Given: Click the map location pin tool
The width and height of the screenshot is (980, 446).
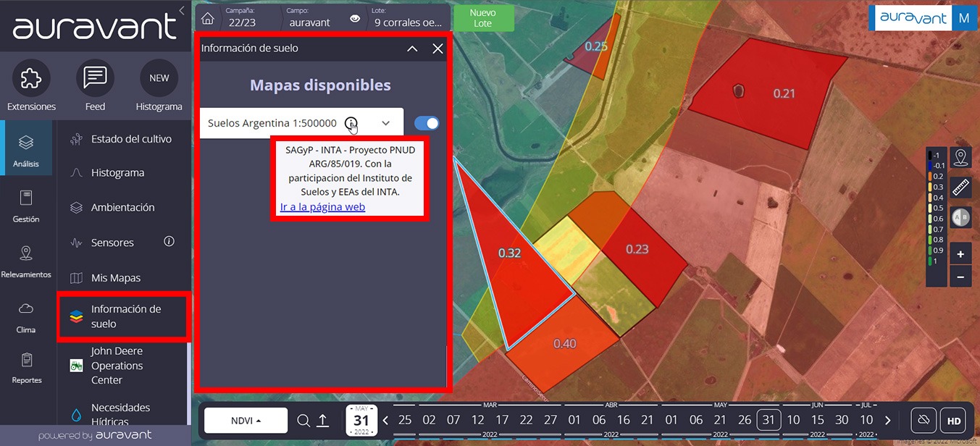Looking at the screenshot, I should (x=961, y=158).
